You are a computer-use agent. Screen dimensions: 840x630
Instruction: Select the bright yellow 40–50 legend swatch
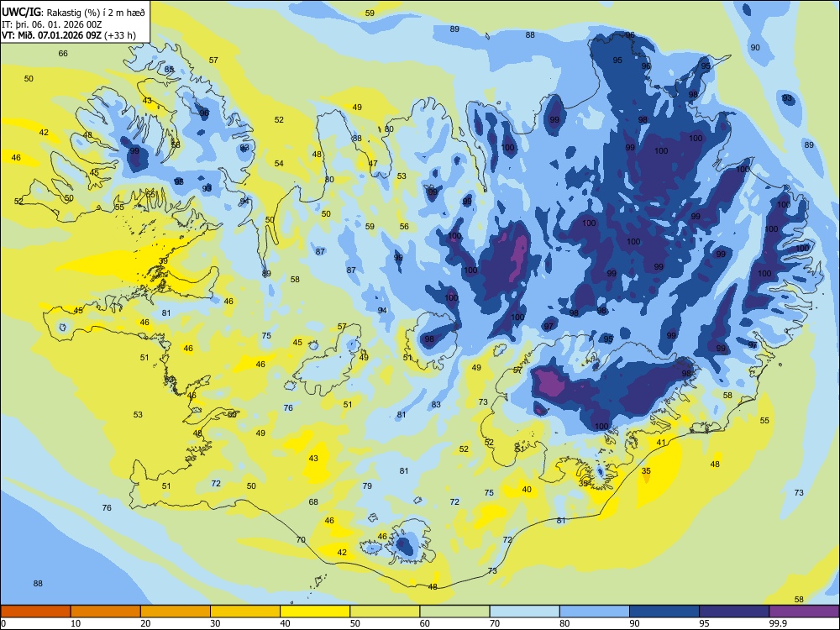[x=315, y=612]
